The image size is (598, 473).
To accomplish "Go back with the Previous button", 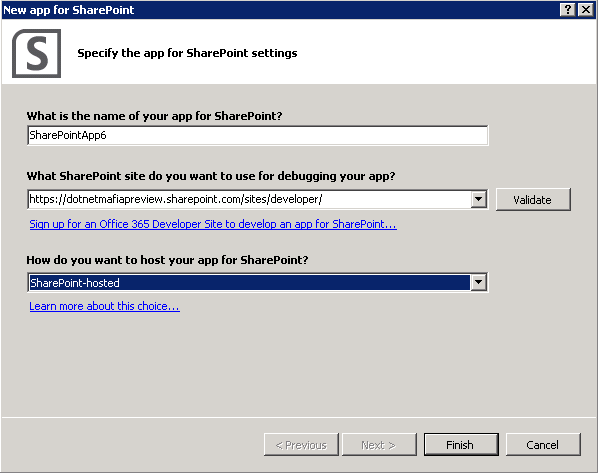I will [301, 445].
